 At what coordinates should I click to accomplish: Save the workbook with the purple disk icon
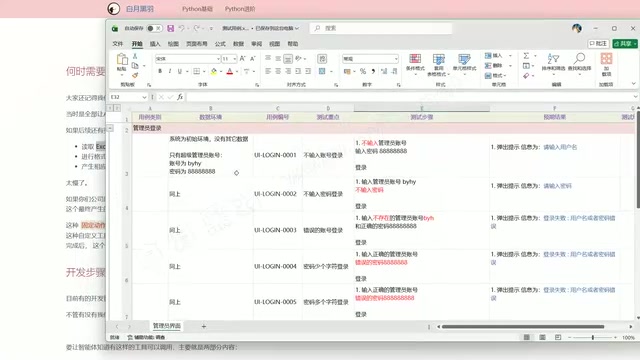(171, 28)
